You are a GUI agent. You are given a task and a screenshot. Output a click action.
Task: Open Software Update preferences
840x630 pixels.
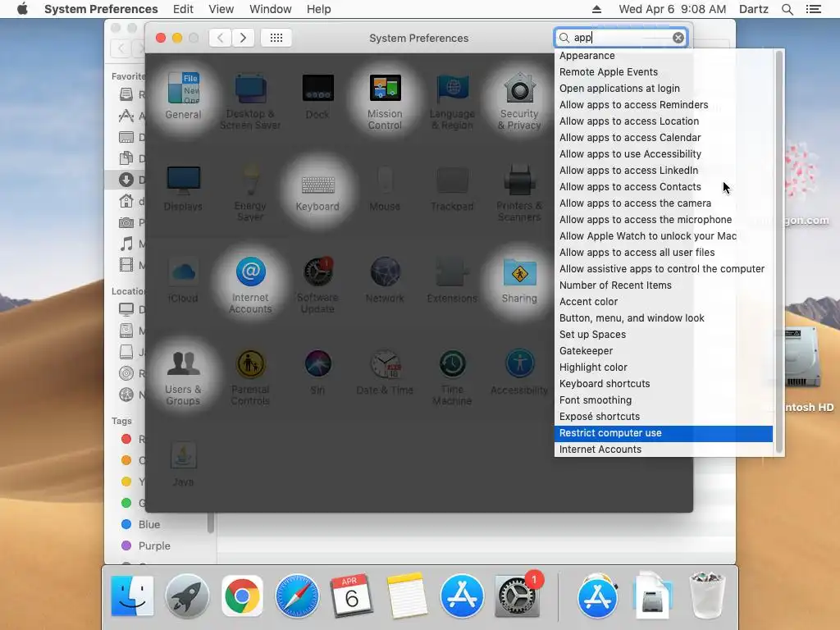point(317,285)
